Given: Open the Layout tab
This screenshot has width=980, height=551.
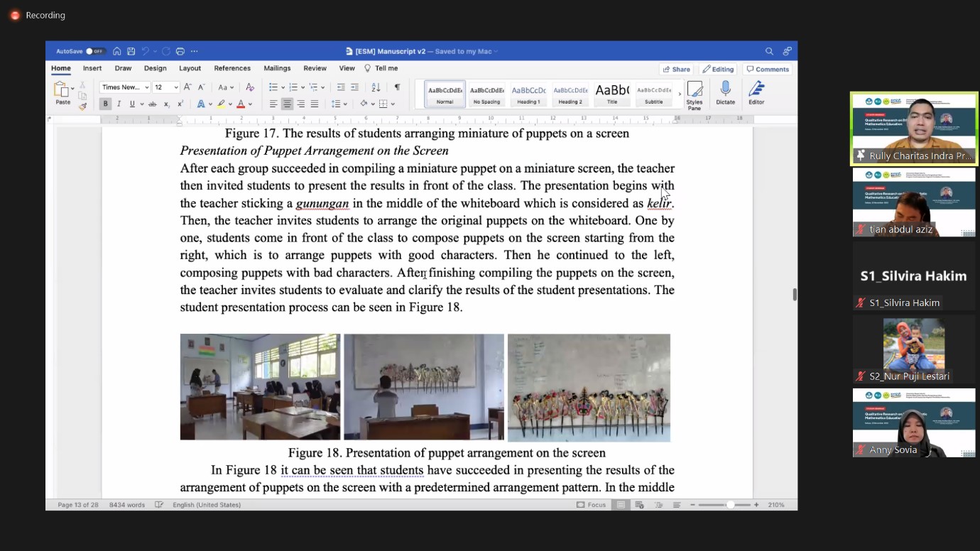Looking at the screenshot, I should [190, 68].
